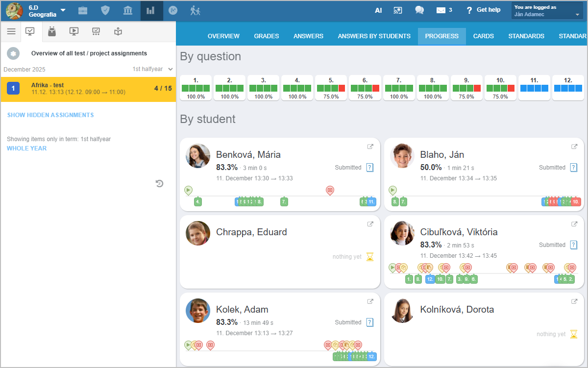Viewport: 588px width, 368px height.
Task: Expand the 6.D Geografia class dropdown
Action: pos(63,10)
